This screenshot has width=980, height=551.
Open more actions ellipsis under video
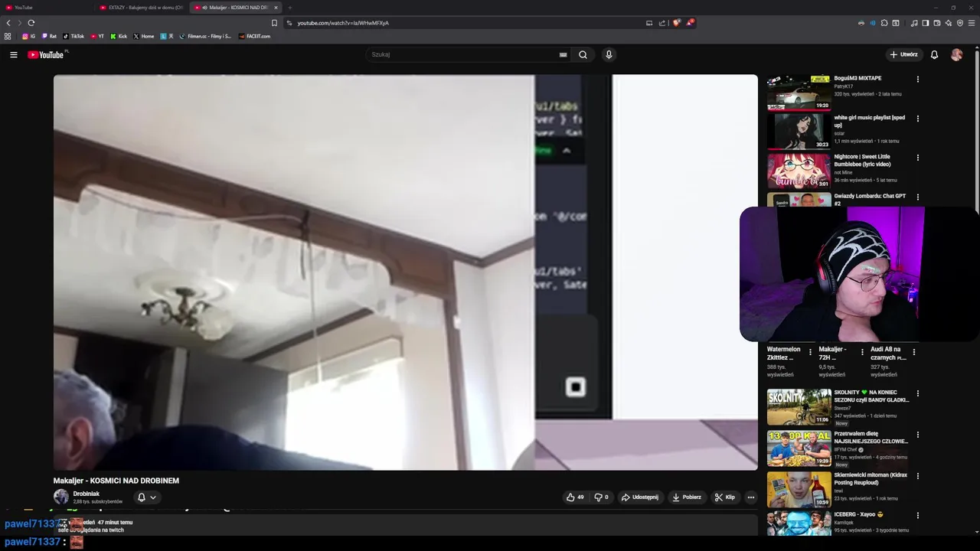750,497
